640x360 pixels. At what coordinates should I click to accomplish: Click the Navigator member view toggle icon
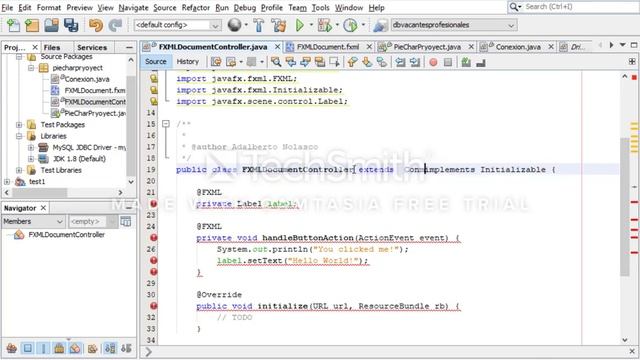click(126, 221)
